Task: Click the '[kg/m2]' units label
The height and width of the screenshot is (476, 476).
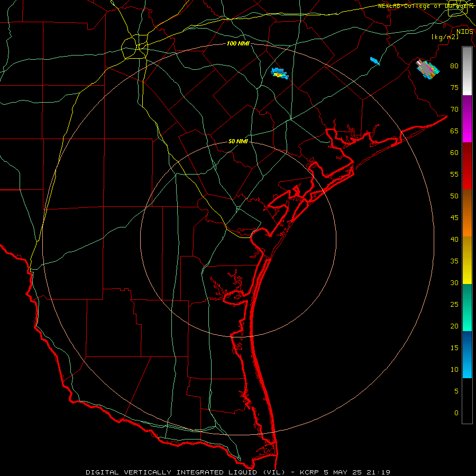Action: tap(445, 37)
